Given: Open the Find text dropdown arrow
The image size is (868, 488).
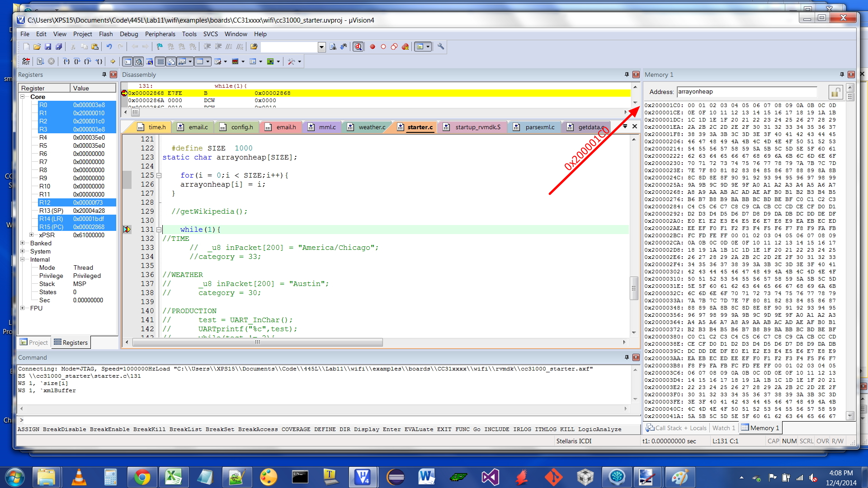Looking at the screenshot, I should [x=321, y=47].
